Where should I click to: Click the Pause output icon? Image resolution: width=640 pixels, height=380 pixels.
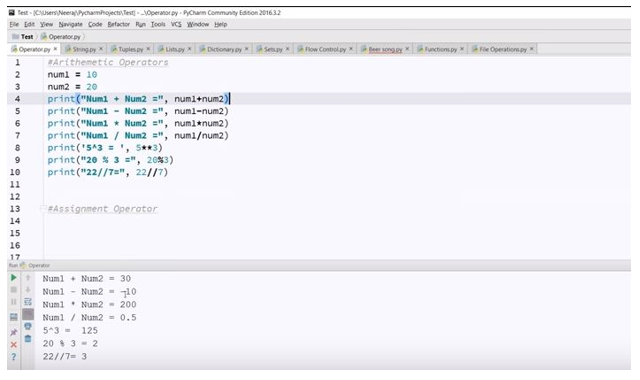point(13,302)
